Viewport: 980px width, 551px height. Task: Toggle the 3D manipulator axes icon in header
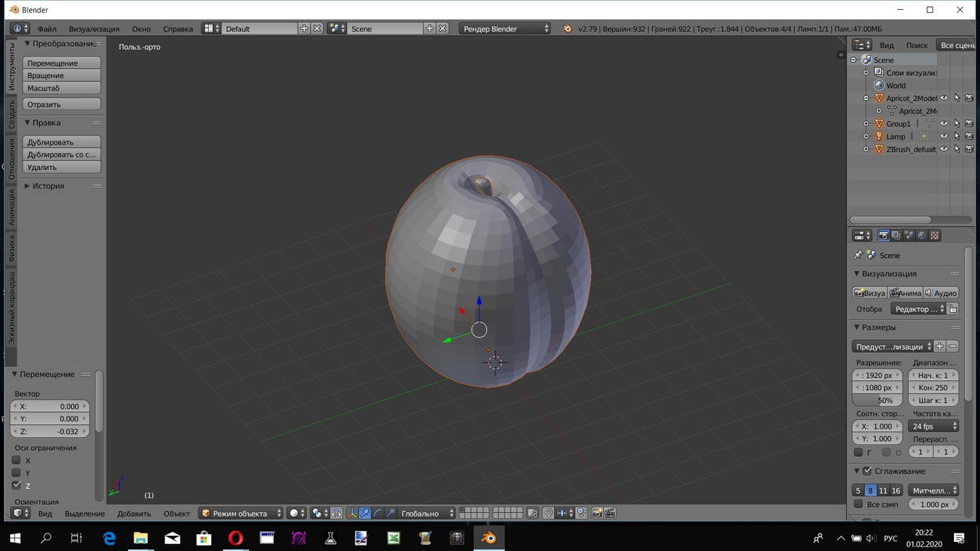tap(352, 514)
